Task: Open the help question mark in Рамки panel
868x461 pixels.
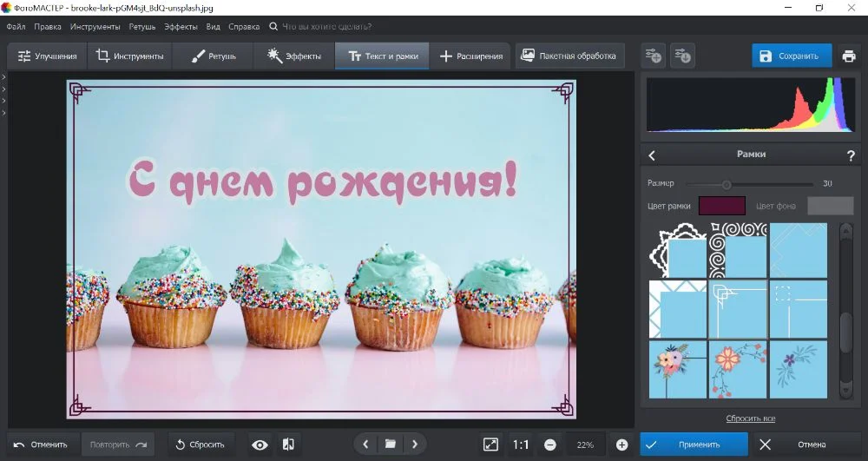Action: pyautogui.click(x=851, y=155)
